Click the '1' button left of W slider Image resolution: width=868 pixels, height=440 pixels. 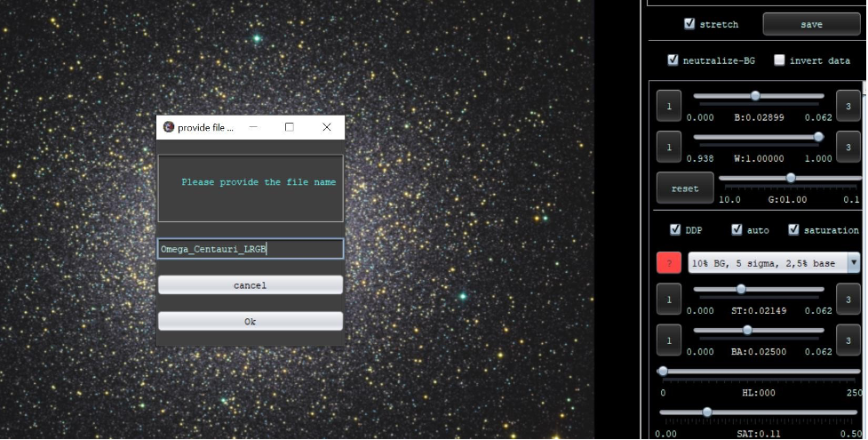pyautogui.click(x=669, y=147)
